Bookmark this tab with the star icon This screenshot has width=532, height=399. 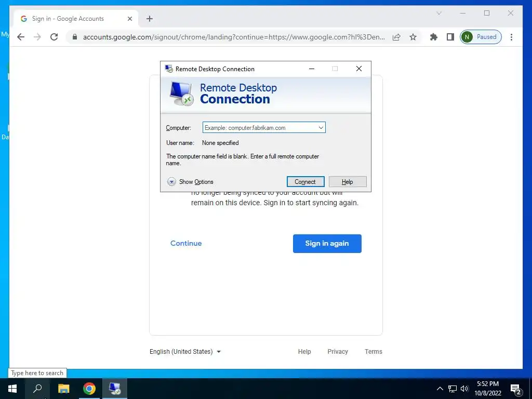[x=413, y=37]
